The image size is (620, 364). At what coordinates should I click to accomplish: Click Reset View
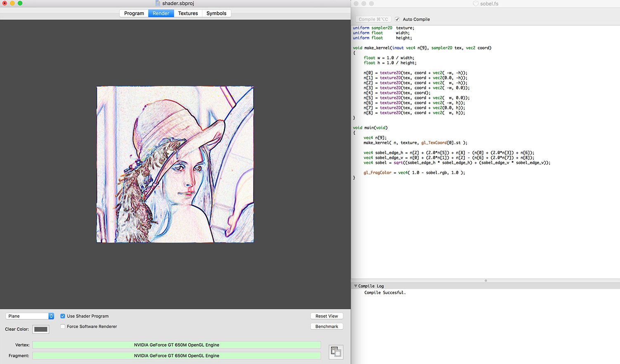point(327,316)
